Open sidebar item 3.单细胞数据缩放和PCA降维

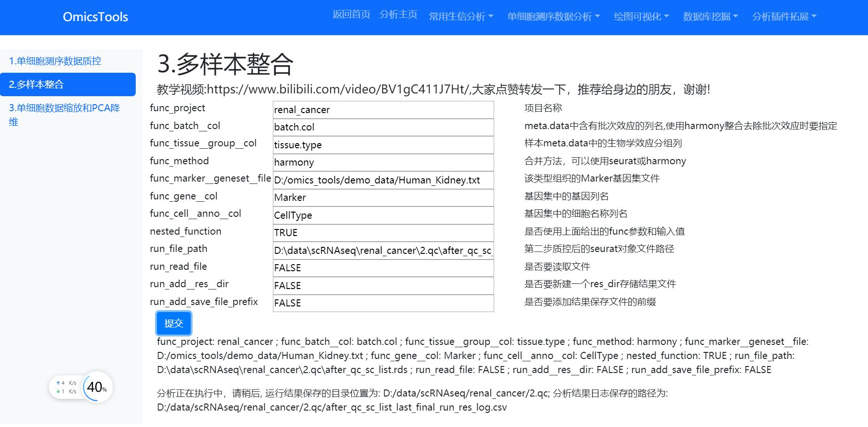point(68,115)
